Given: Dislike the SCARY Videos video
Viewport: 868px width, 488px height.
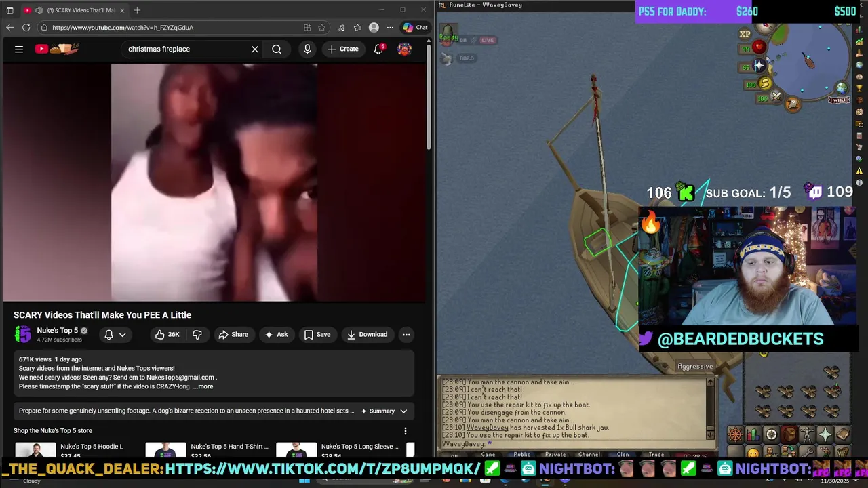Looking at the screenshot, I should click(x=197, y=334).
